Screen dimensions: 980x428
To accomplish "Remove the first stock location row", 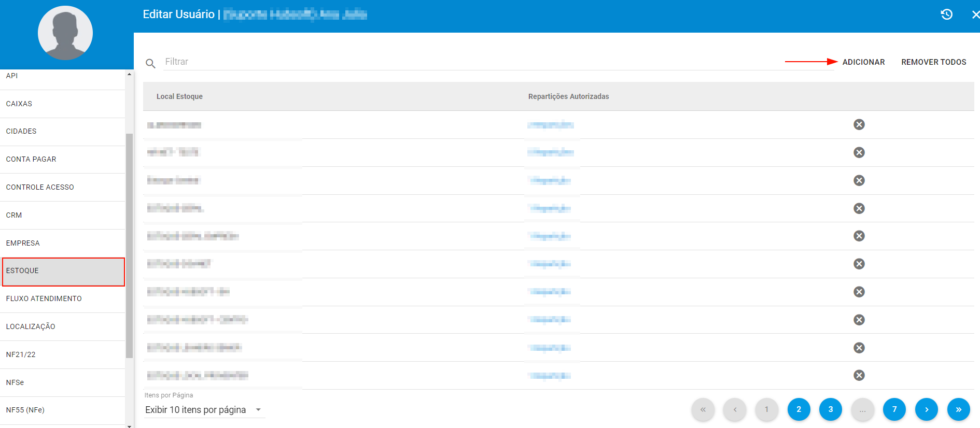I will [859, 124].
